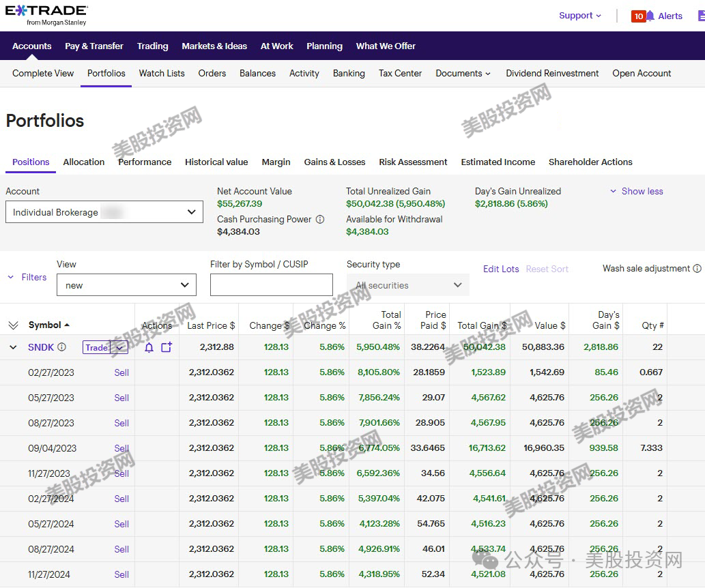The height and width of the screenshot is (588, 705).
Task: Open the Support dropdown
Action: click(579, 16)
